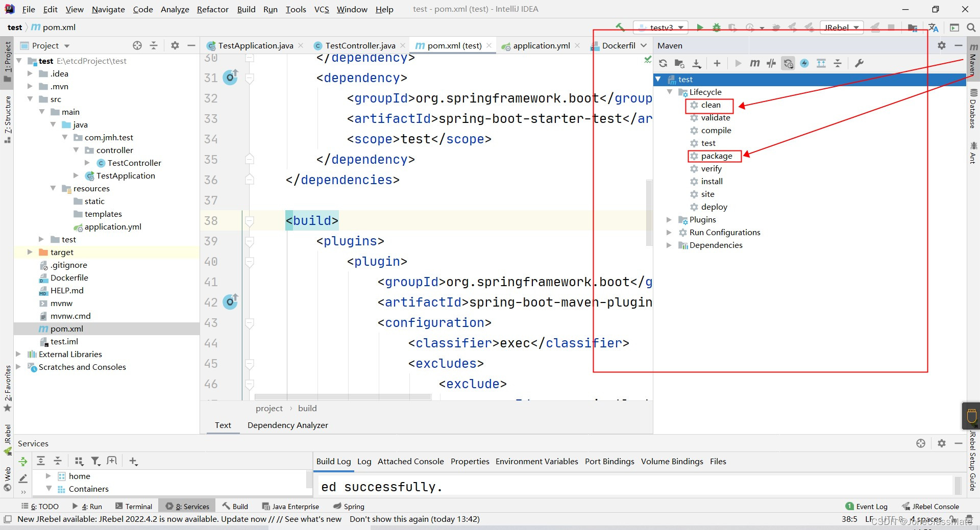The width and height of the screenshot is (980, 530).
Task: Select clean lifecycle goal
Action: click(710, 105)
